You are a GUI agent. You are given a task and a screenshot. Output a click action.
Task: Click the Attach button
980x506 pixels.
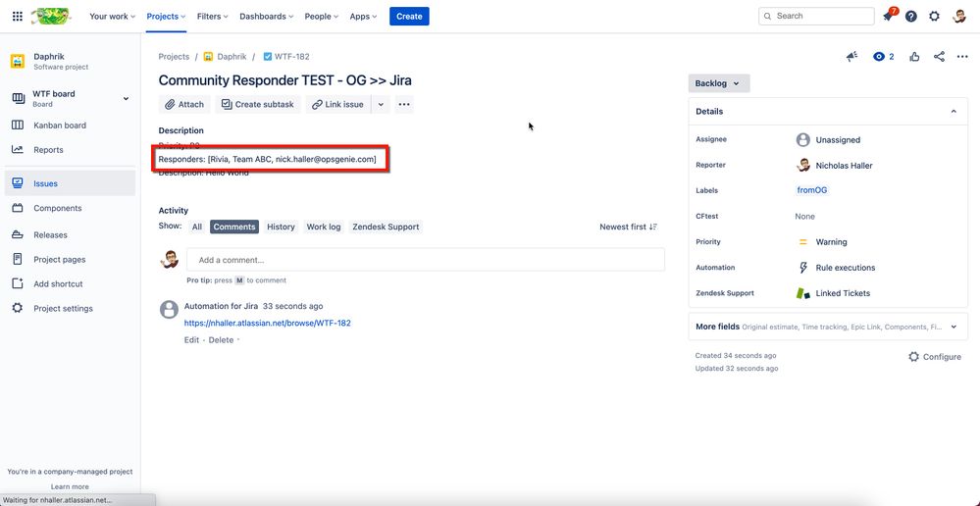click(184, 104)
